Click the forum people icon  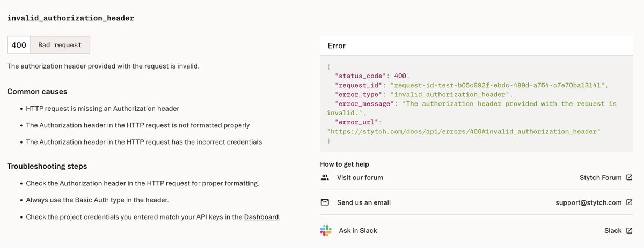tap(325, 177)
